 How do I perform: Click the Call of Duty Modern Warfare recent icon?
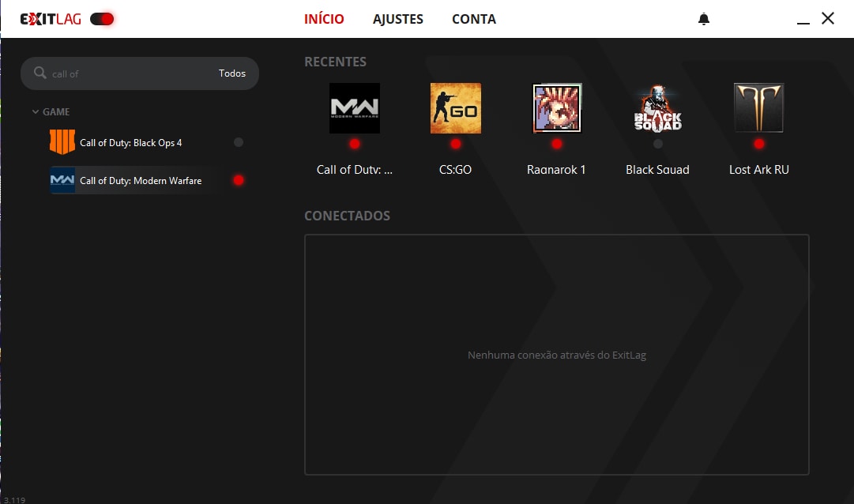354,108
